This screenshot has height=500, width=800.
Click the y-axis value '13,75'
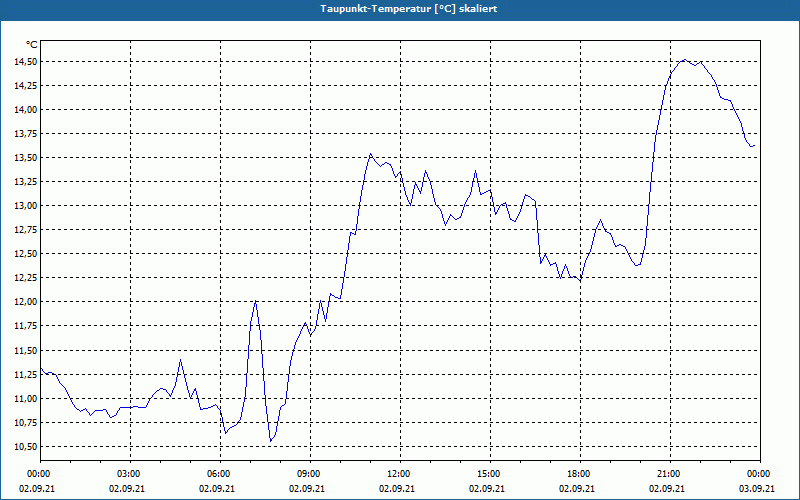[x=28, y=134]
